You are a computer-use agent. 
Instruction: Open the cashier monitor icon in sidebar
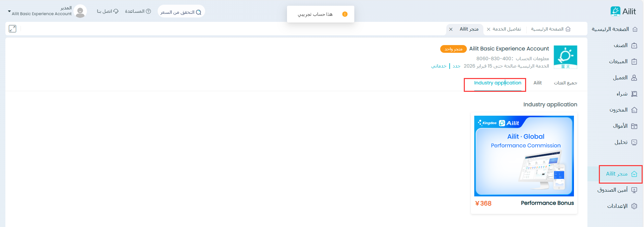(634, 190)
